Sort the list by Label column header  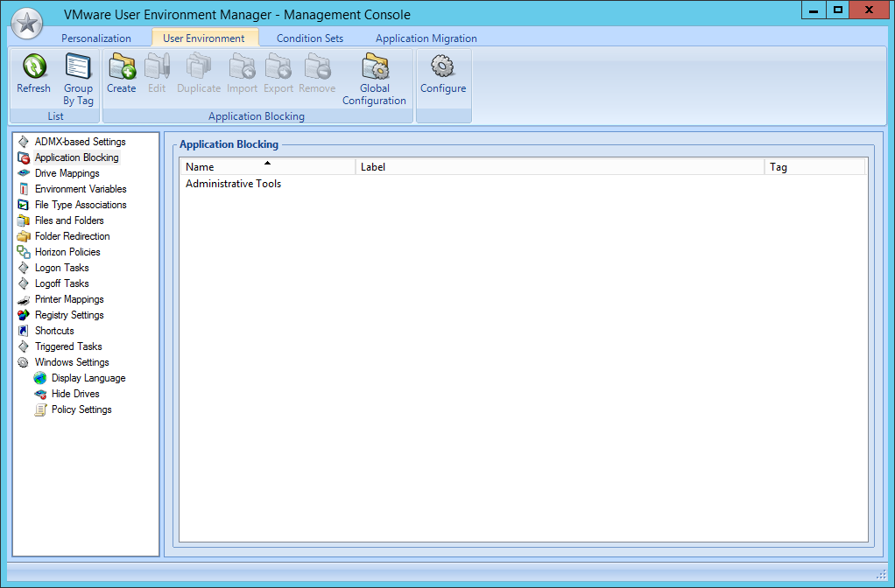560,167
